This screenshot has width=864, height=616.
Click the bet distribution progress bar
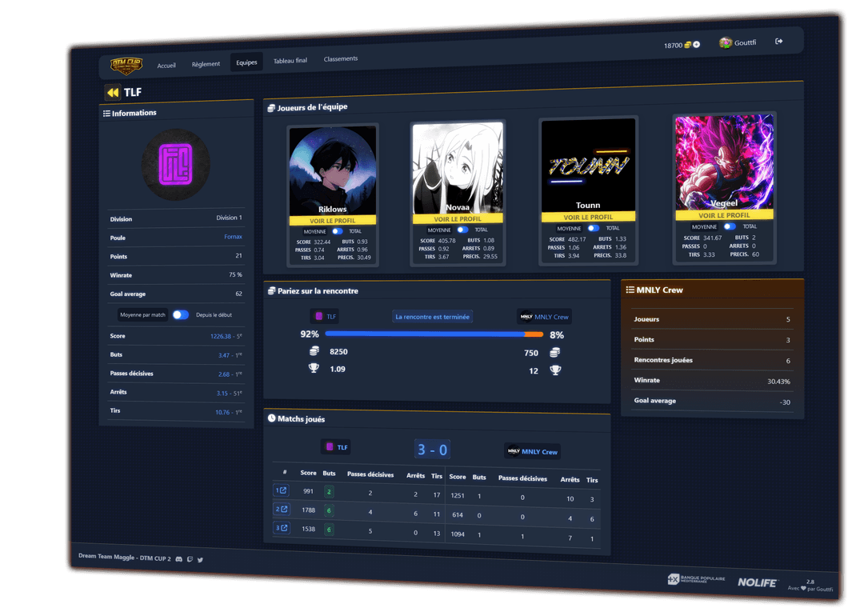coord(434,334)
